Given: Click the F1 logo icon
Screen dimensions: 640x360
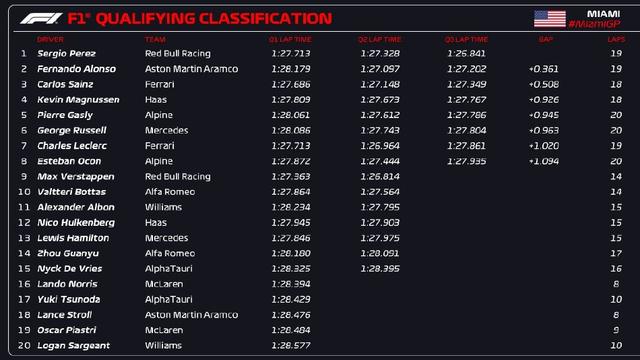Looking at the screenshot, I should [x=41, y=18].
